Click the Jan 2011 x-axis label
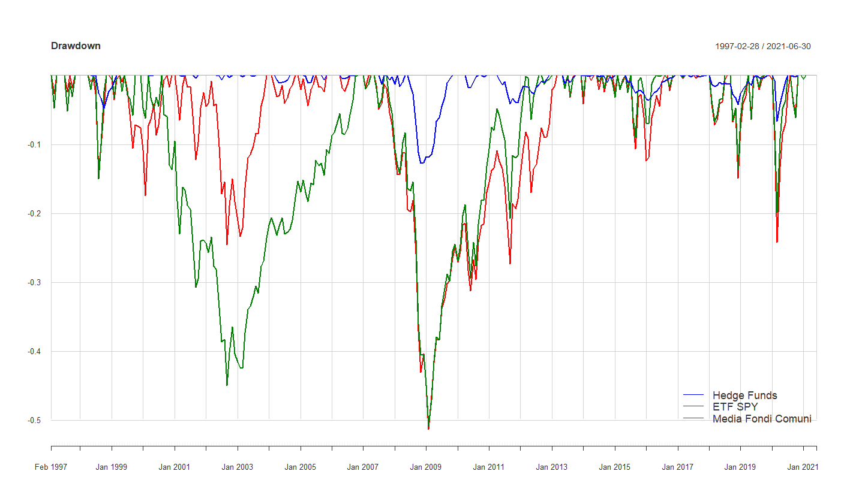 489,467
